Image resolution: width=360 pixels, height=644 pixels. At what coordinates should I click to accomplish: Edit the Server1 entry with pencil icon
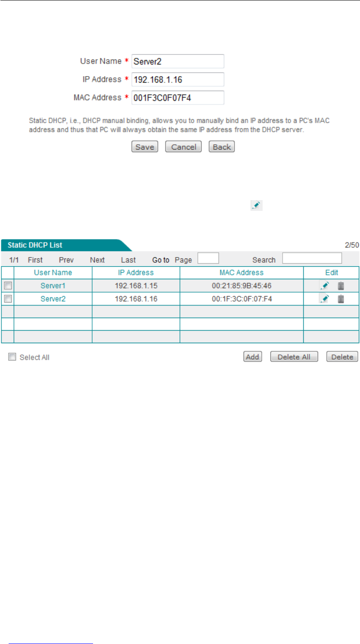pyautogui.click(x=325, y=285)
